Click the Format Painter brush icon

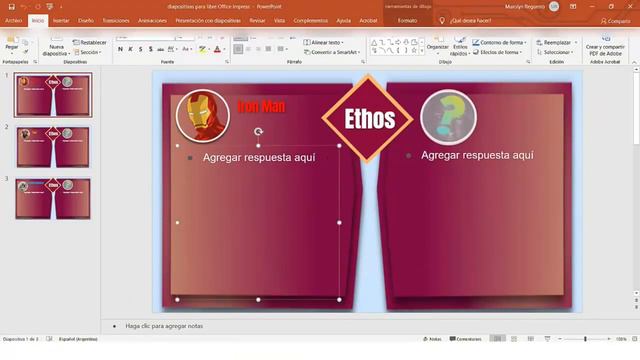point(26,52)
